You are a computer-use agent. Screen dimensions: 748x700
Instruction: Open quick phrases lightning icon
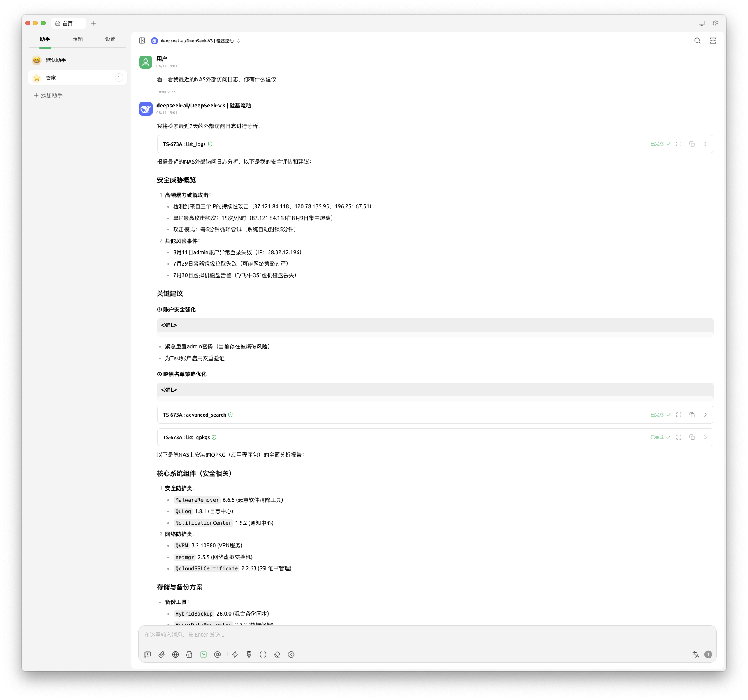[x=235, y=654]
